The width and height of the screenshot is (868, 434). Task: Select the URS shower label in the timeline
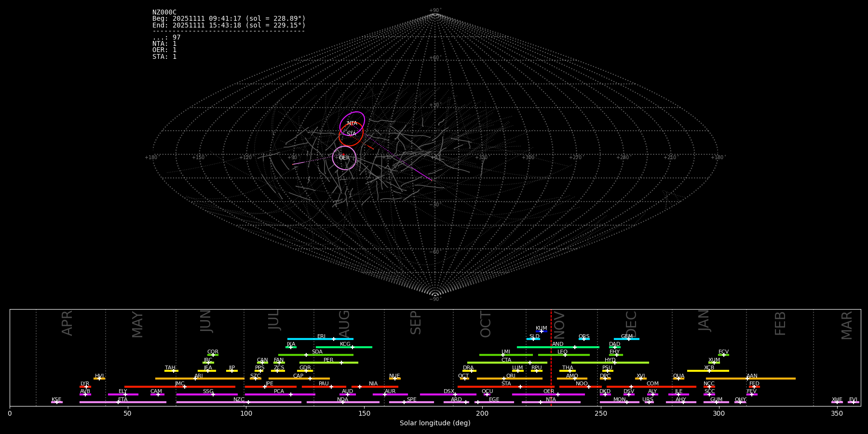click(x=648, y=400)
